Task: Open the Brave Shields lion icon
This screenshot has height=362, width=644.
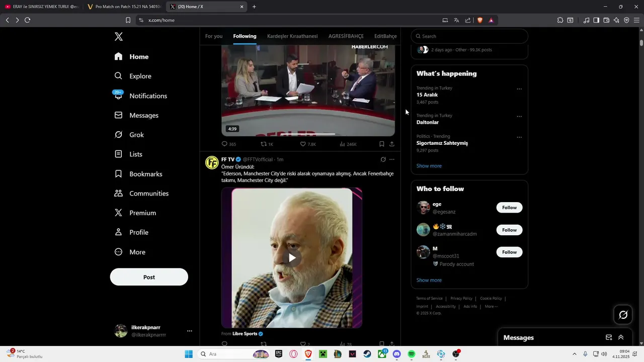Action: (479, 20)
